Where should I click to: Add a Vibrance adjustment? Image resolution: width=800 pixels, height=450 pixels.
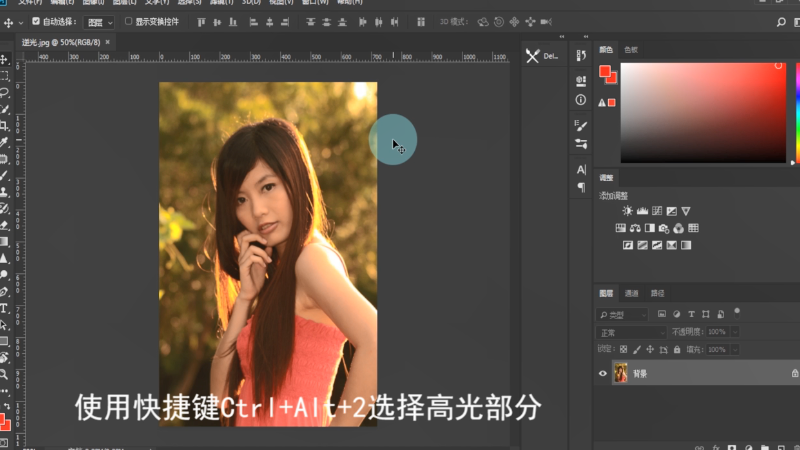tap(686, 211)
